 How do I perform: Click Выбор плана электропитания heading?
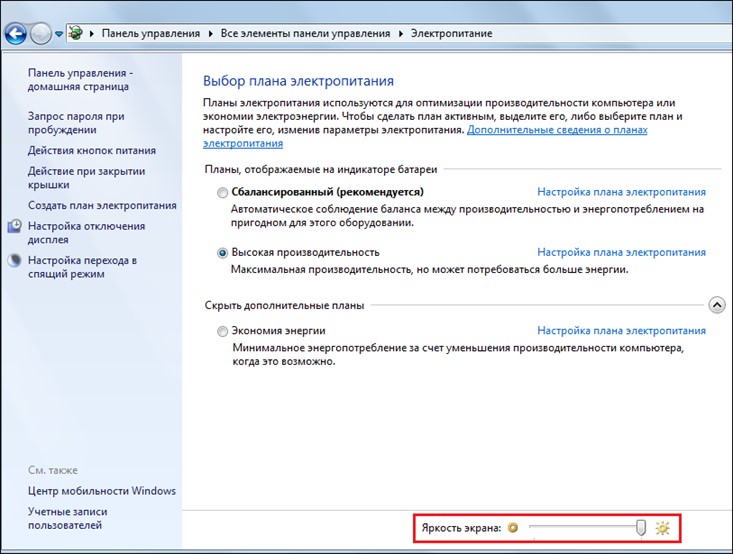tap(298, 81)
